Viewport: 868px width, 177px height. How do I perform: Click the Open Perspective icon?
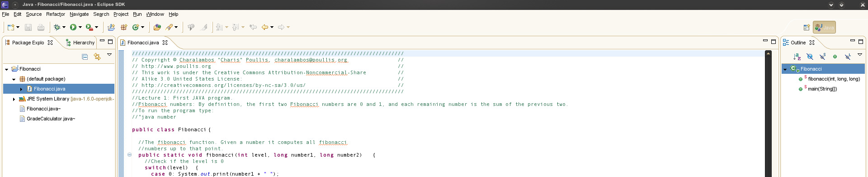807,27
